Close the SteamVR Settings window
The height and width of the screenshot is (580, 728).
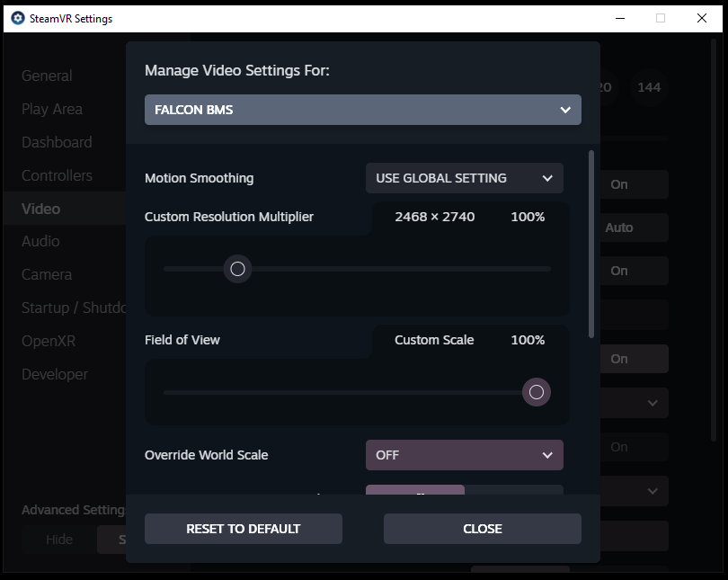pos(702,19)
